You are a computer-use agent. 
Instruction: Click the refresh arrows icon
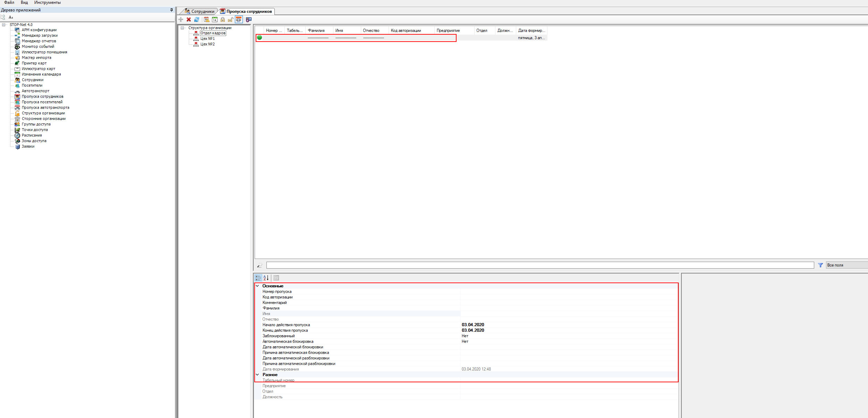(197, 19)
